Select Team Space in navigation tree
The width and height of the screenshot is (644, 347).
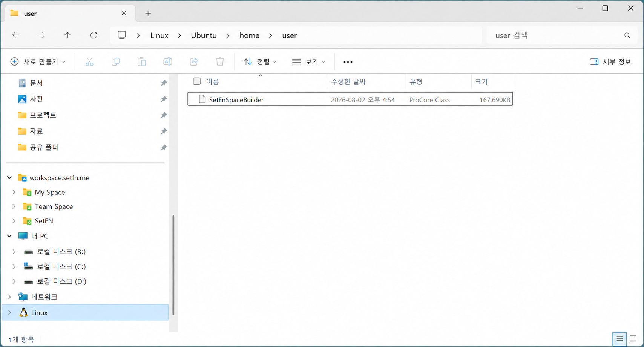pyautogui.click(x=54, y=206)
